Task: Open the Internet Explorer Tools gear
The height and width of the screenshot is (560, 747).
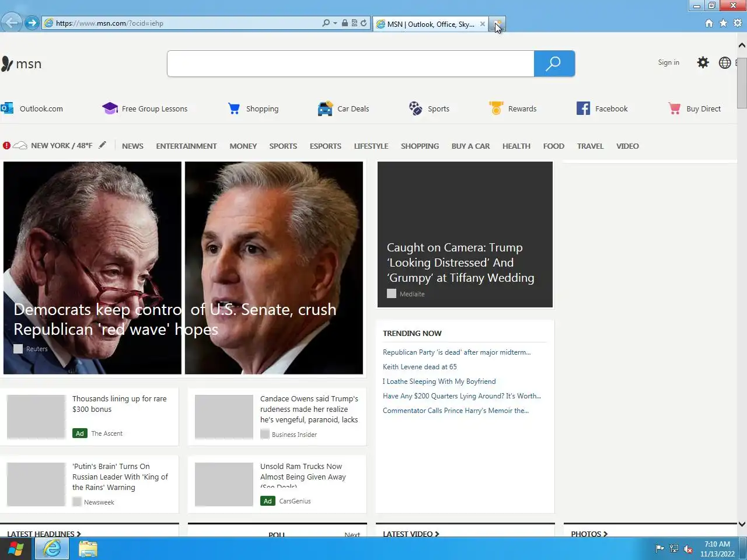Action: (738, 23)
